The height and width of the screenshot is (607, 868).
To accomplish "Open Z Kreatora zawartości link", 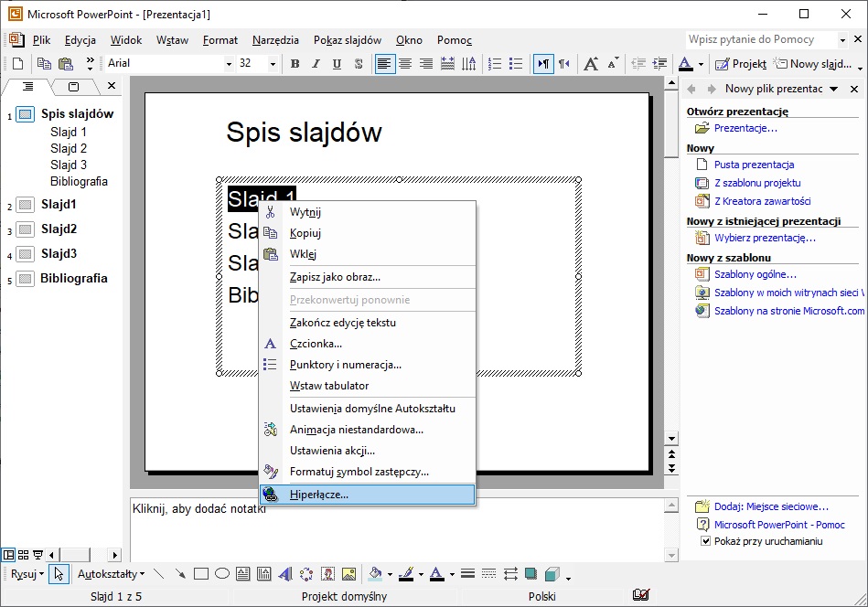I will [762, 201].
